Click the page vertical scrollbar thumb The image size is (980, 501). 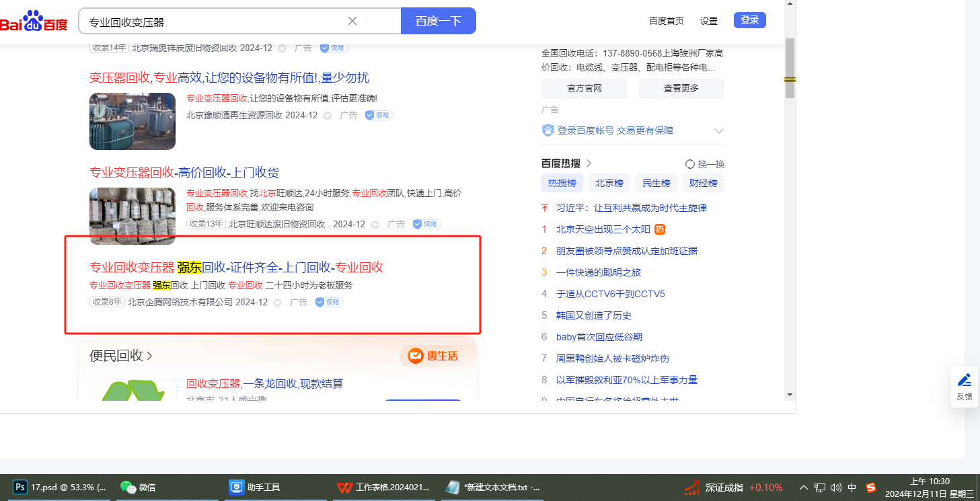(790, 67)
